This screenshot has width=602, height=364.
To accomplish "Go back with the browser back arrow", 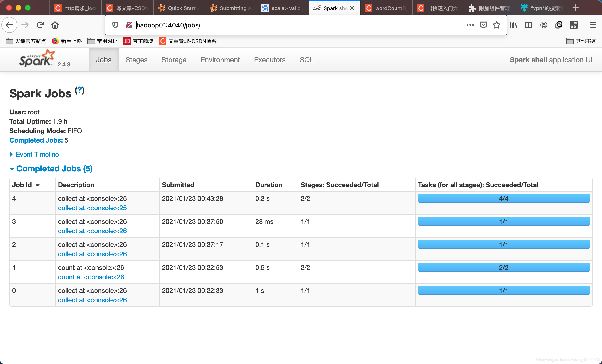I will pos(9,25).
